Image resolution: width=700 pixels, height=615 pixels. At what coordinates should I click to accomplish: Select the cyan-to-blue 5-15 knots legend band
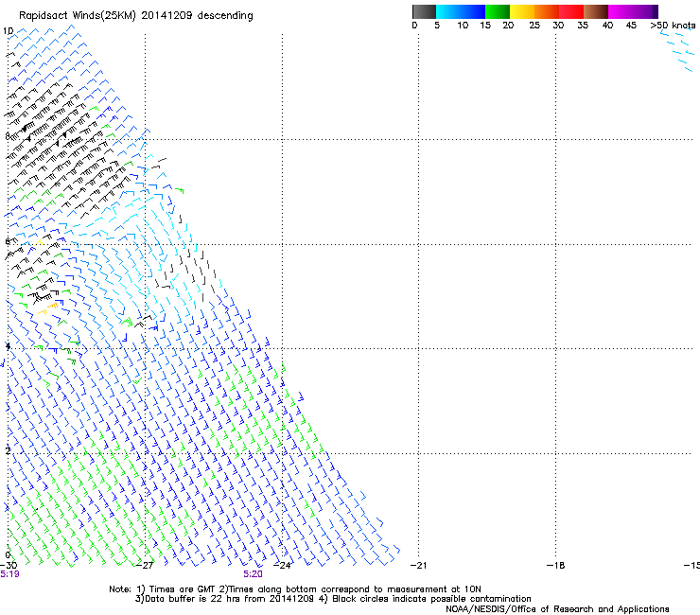click(461, 11)
